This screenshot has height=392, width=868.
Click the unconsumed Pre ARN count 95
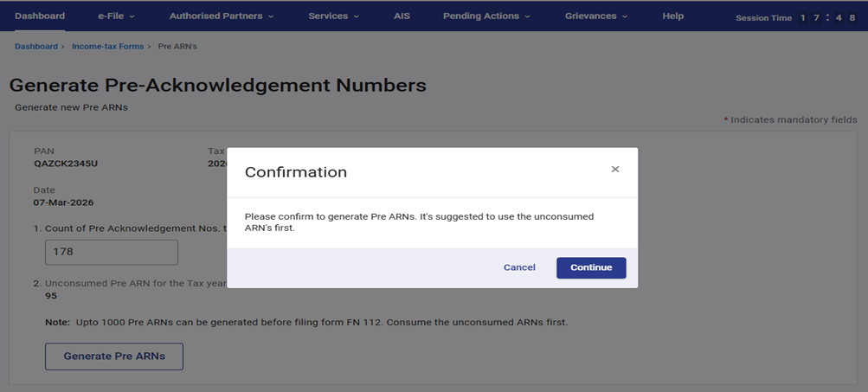tap(51, 296)
